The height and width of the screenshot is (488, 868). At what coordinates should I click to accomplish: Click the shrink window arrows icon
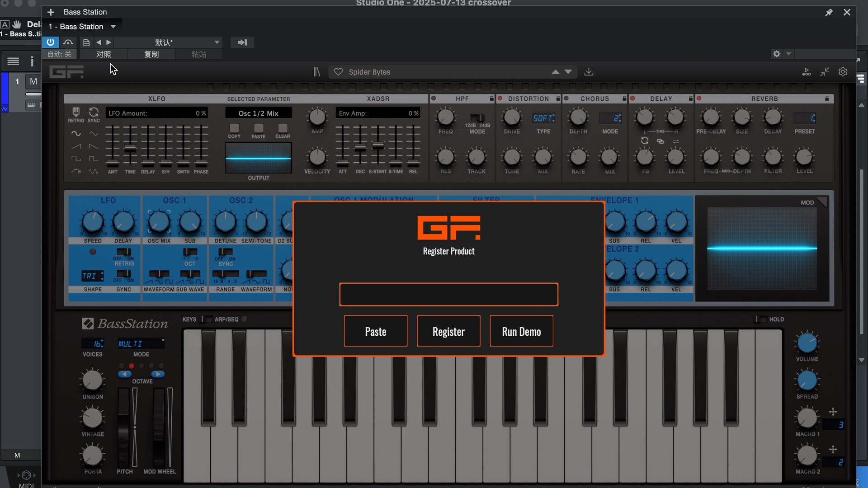[x=825, y=72]
